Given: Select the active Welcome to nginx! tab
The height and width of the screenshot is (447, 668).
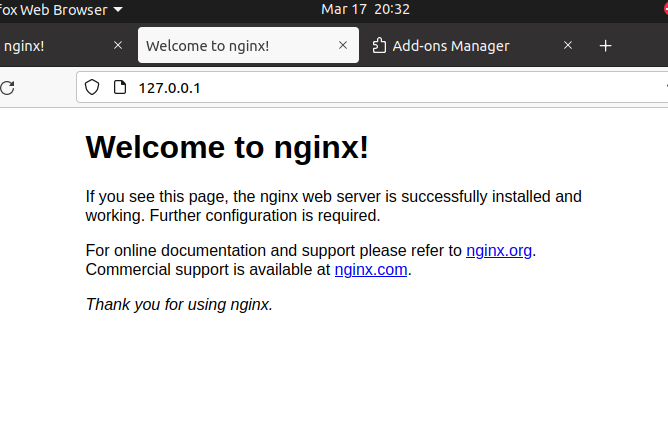Looking at the screenshot, I should (248, 45).
